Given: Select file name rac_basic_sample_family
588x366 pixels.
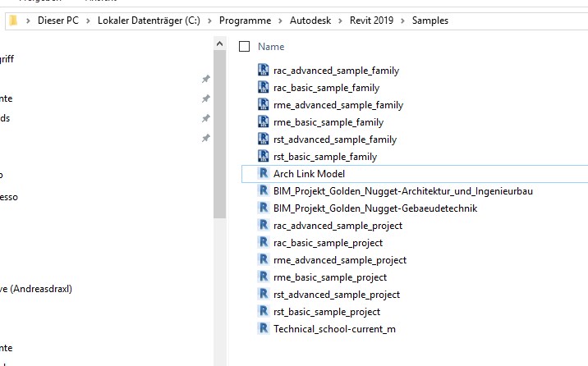Looking at the screenshot, I should pyautogui.click(x=327, y=88).
